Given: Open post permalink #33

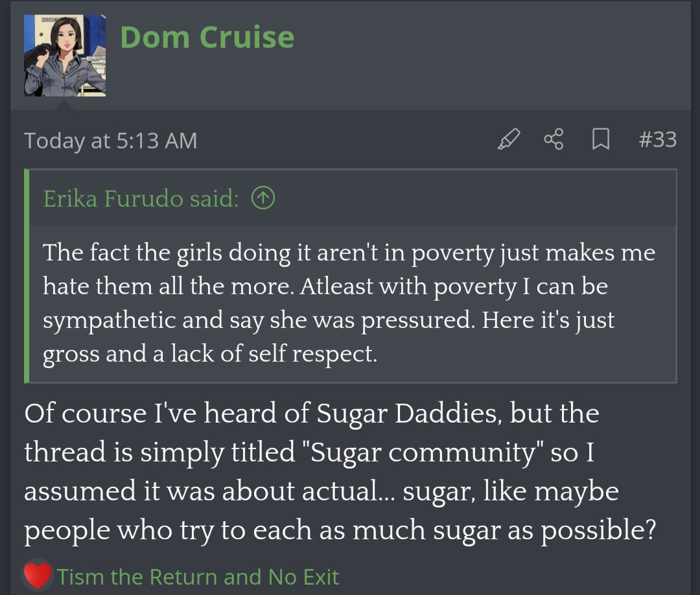Looking at the screenshot, I should (x=657, y=139).
